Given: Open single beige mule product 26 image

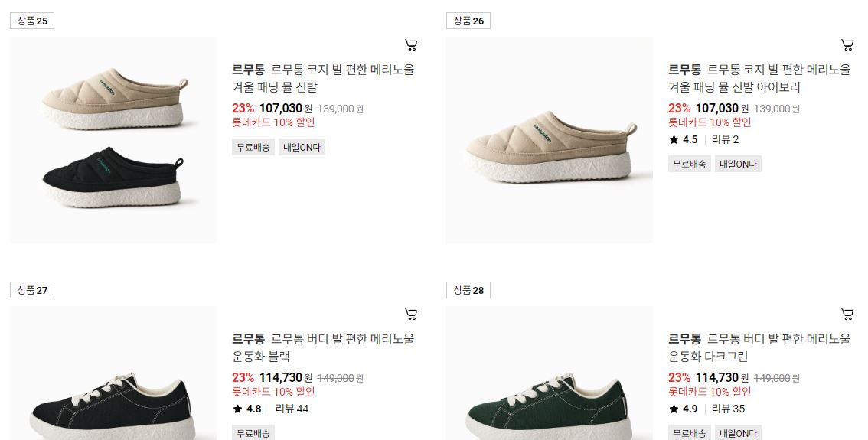Looking at the screenshot, I should pos(550,140).
